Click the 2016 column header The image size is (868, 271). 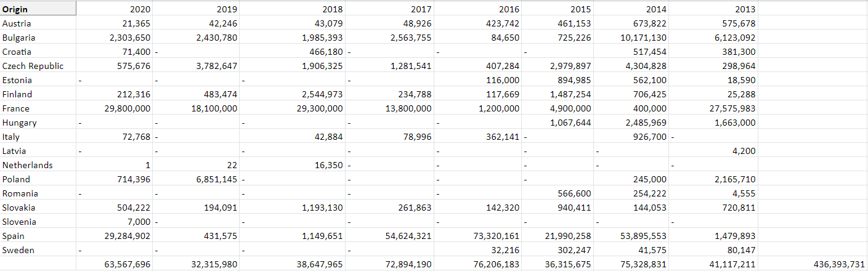479,9
